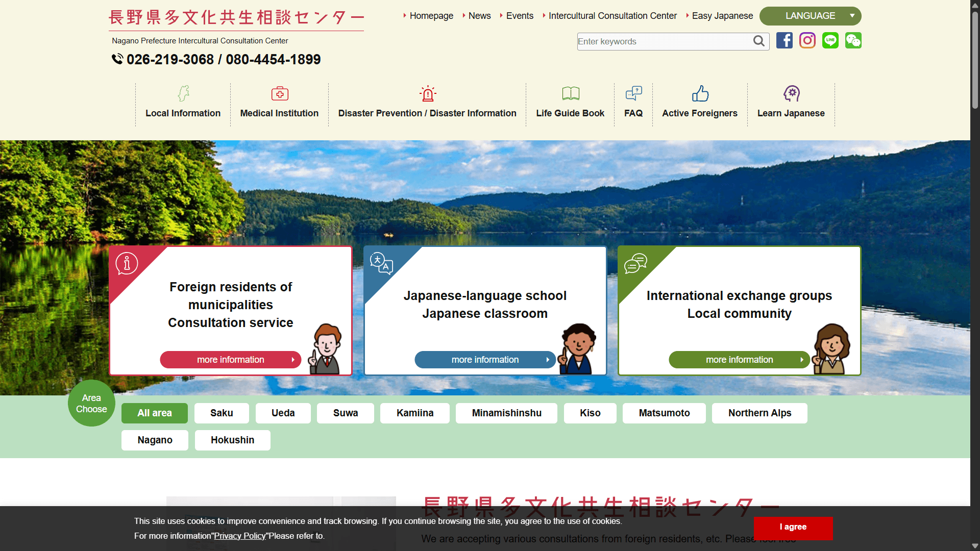980x551 pixels.
Task: Switch area filter to Hokushin
Action: tap(232, 440)
